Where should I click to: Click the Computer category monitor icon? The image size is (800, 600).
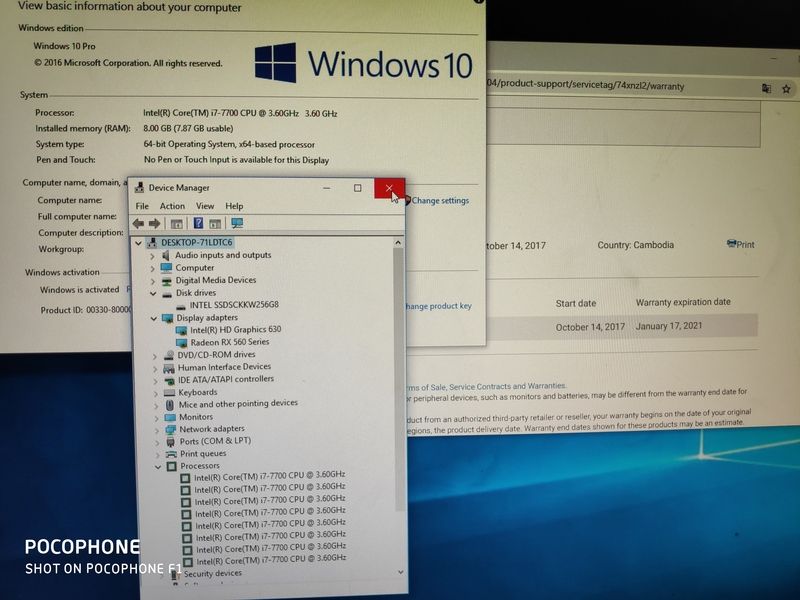click(x=166, y=267)
